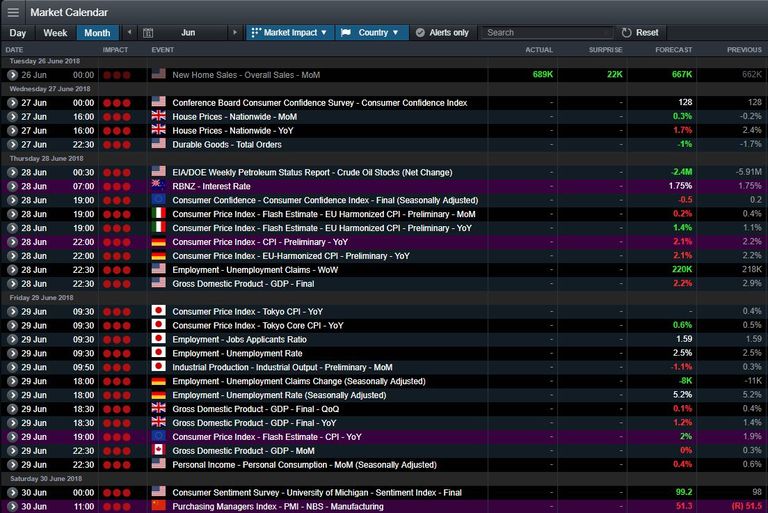Select Employment Unemployment Rate Japan event text

tap(237, 353)
